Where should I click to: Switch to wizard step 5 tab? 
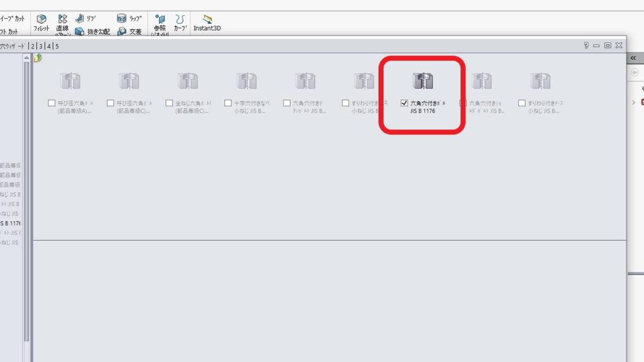57,46
